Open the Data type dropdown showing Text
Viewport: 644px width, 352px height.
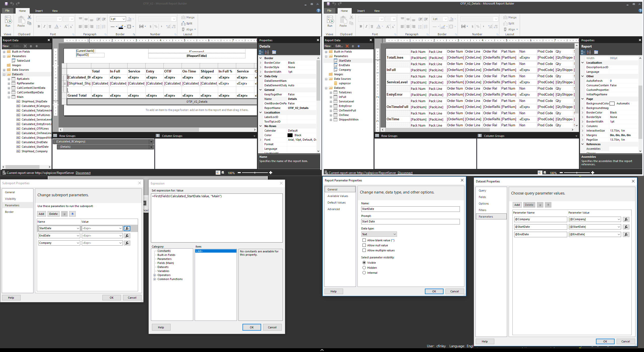point(379,234)
